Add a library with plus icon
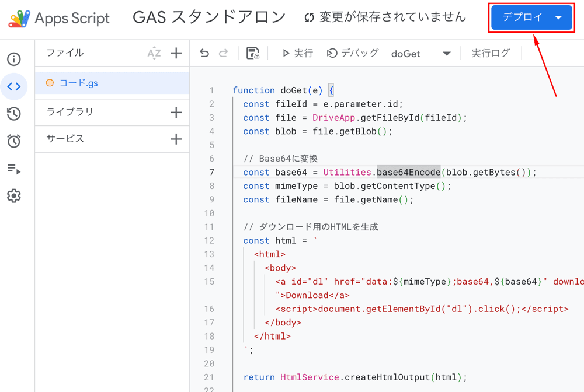 (x=176, y=112)
